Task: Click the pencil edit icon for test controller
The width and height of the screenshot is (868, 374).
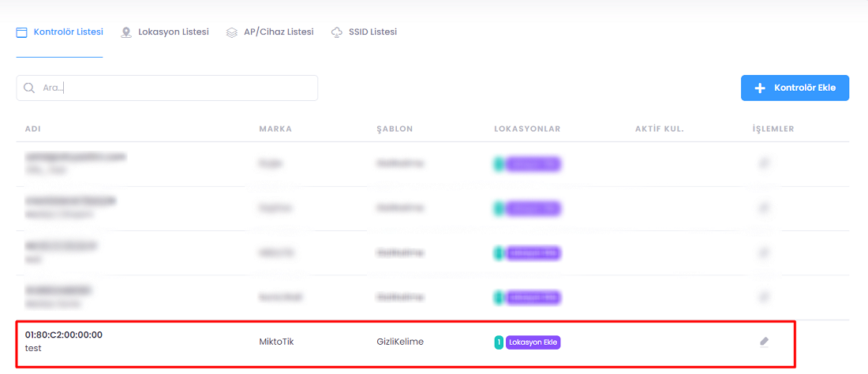Action: pyautogui.click(x=764, y=342)
